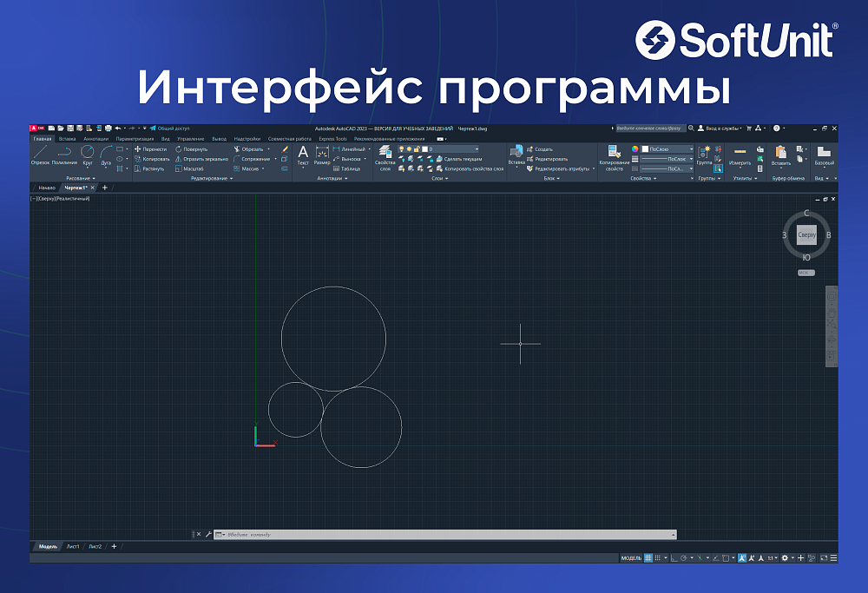Click the Сверху face of ViewCube
868x593 pixels.
point(806,234)
